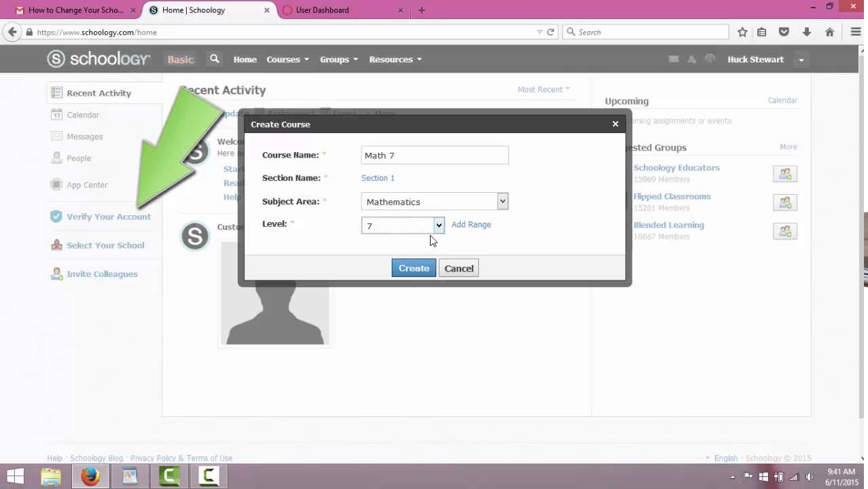Open the Huck Stewart account dropdown arrow

tap(801, 60)
